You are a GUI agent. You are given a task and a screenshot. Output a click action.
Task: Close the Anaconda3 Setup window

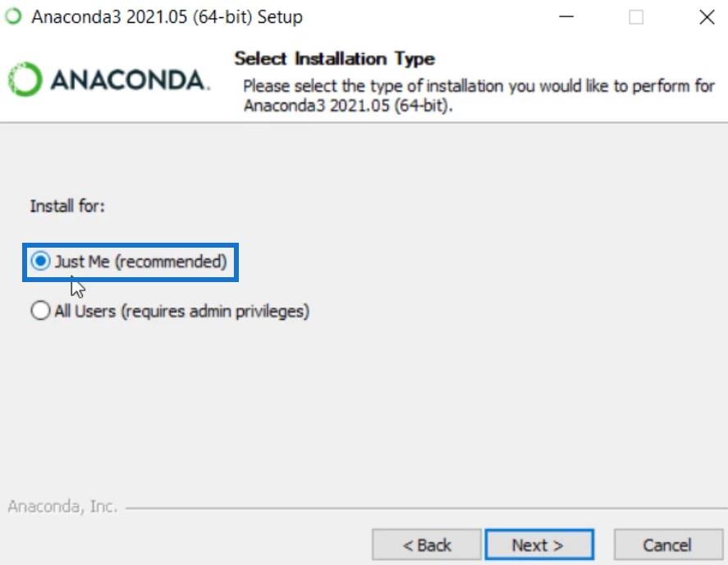706,17
